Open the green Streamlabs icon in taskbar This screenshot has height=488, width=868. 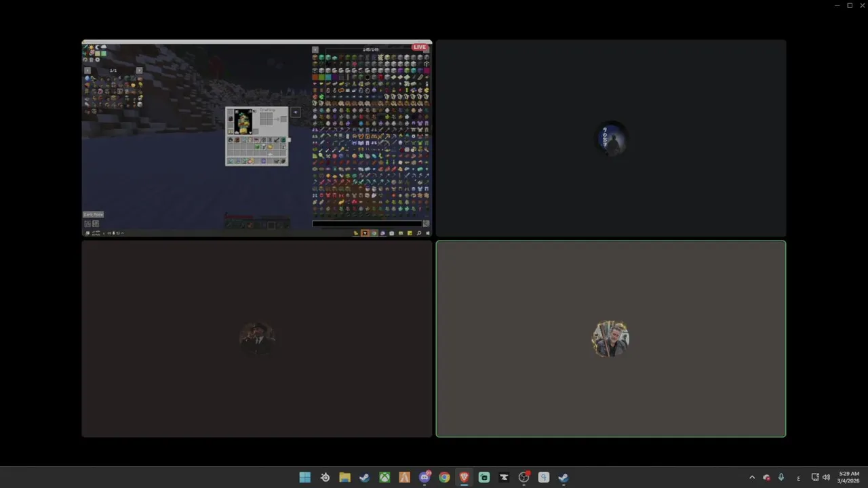click(x=484, y=477)
